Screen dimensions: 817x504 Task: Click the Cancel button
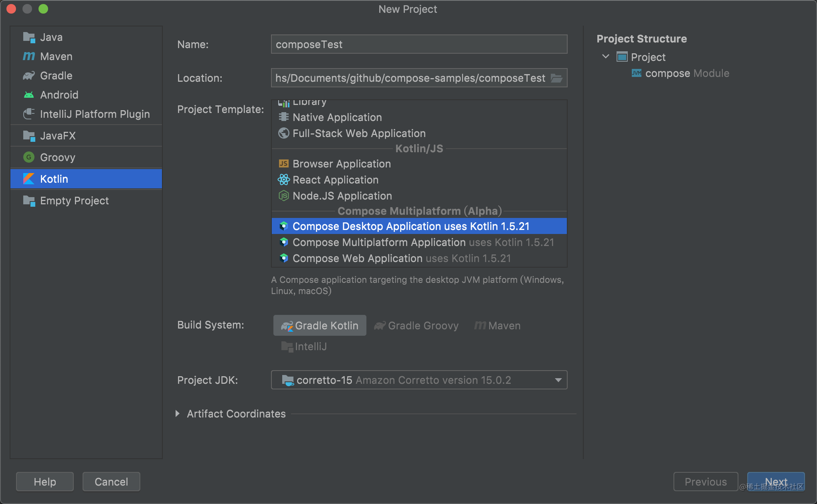111,482
